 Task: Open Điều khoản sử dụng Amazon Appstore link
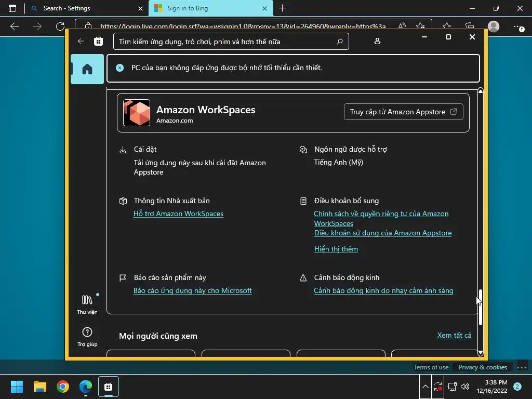pyautogui.click(x=383, y=233)
